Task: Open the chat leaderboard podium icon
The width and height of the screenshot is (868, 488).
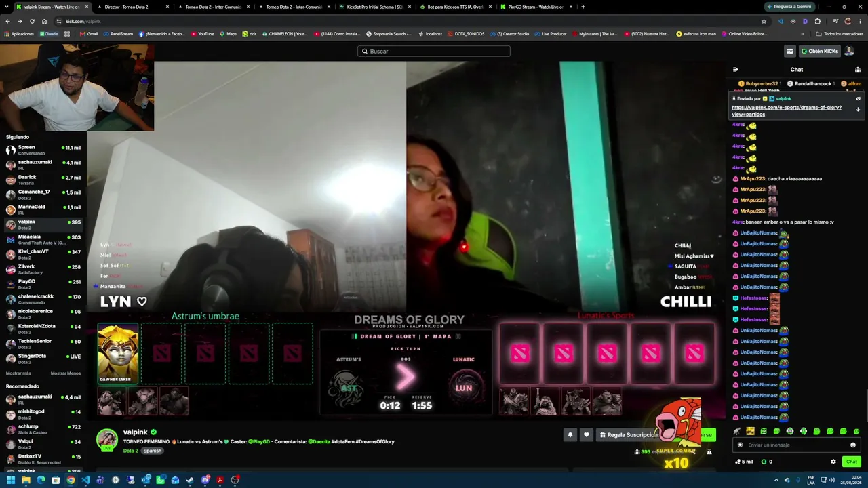Action: [x=857, y=69]
